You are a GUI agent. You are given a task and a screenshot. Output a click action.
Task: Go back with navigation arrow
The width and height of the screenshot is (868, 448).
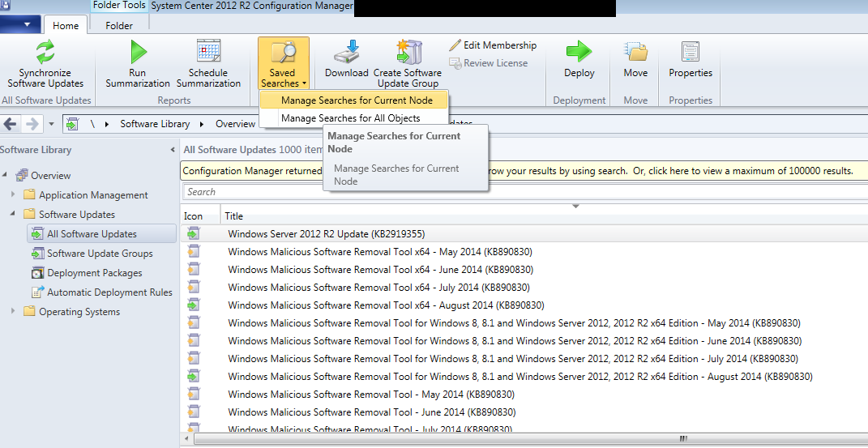click(x=11, y=124)
